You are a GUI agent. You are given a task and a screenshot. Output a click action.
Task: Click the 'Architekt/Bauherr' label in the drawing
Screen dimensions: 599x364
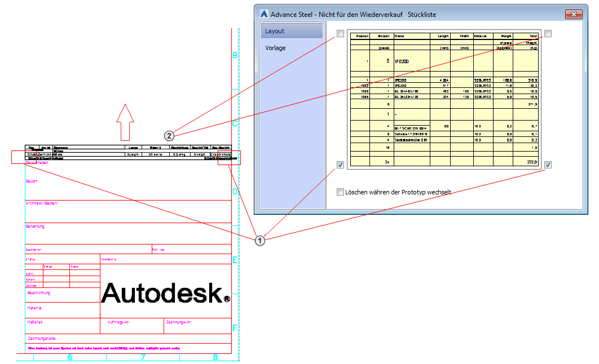coord(42,203)
